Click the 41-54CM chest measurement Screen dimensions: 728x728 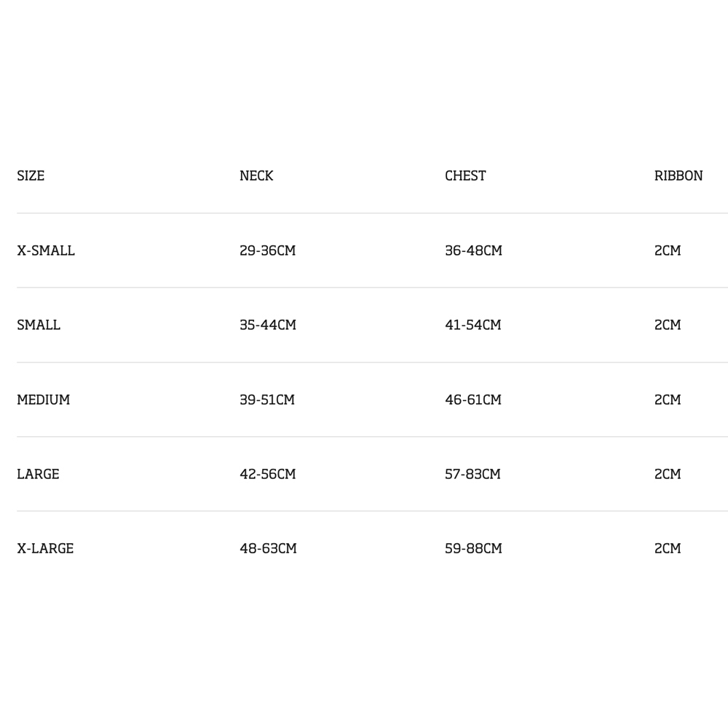click(473, 325)
